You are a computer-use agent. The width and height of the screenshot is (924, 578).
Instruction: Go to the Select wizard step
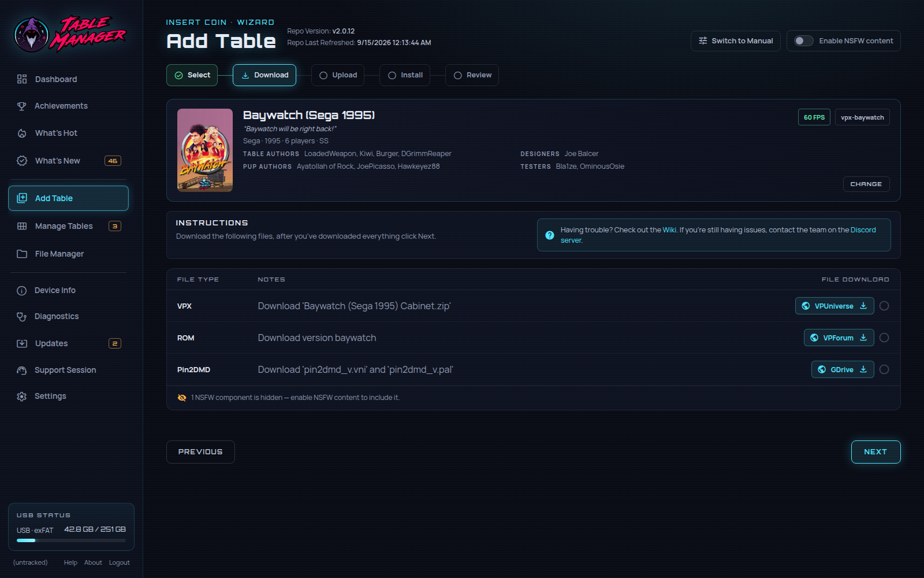click(192, 75)
